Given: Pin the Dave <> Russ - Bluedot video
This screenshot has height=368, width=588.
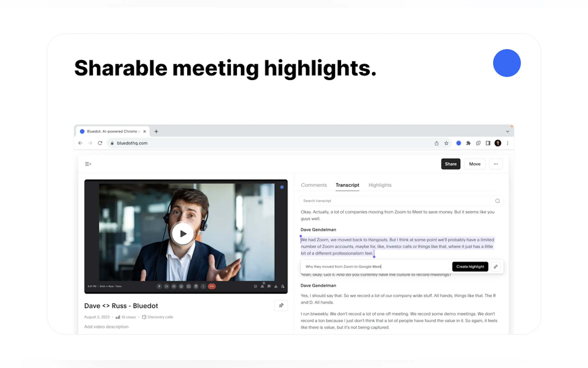Looking at the screenshot, I should 281,305.
